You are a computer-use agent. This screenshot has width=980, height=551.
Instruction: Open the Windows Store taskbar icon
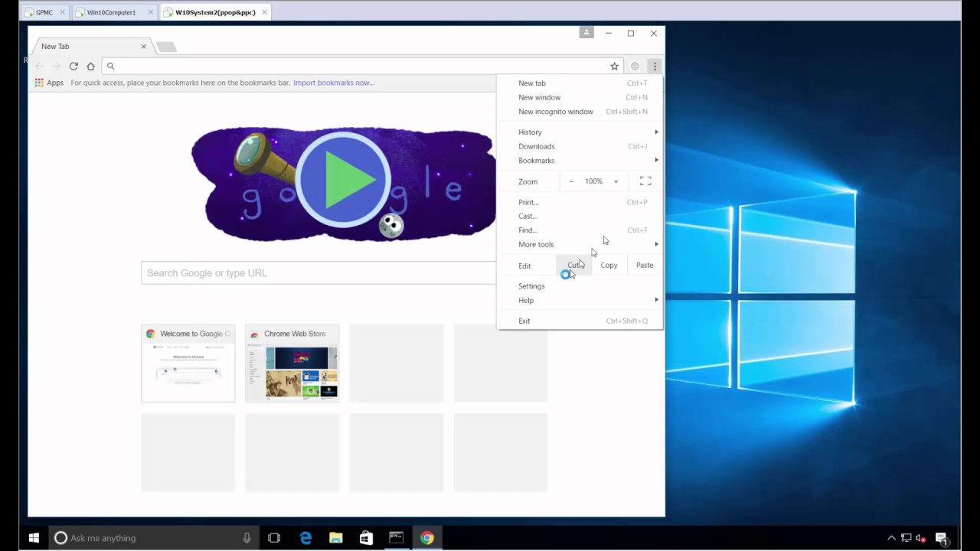pyautogui.click(x=366, y=538)
